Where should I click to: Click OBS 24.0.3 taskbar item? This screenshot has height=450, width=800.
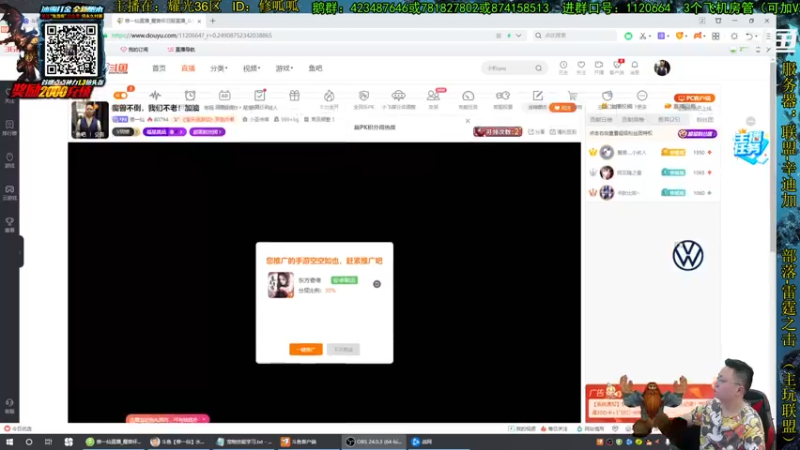pyautogui.click(x=374, y=442)
